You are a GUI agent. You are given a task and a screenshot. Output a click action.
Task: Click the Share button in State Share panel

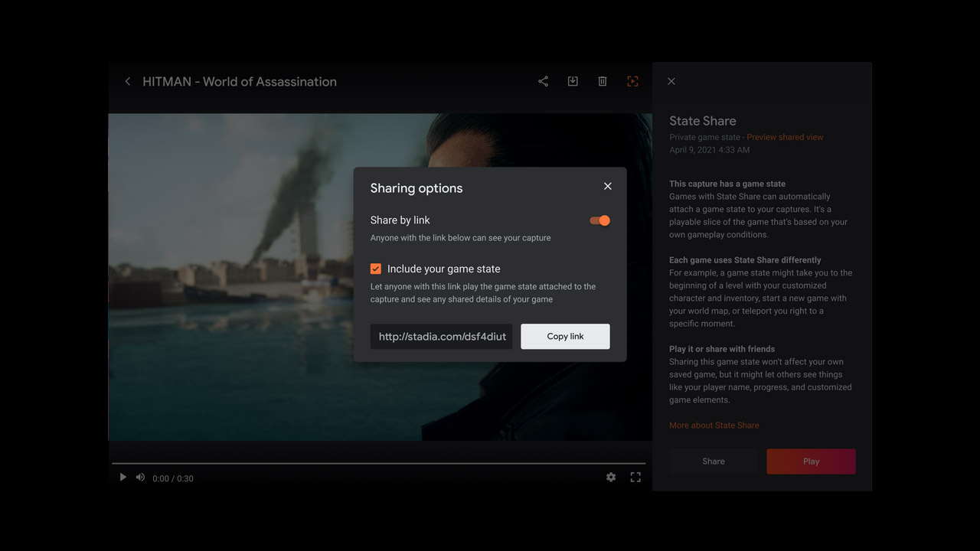[714, 461]
